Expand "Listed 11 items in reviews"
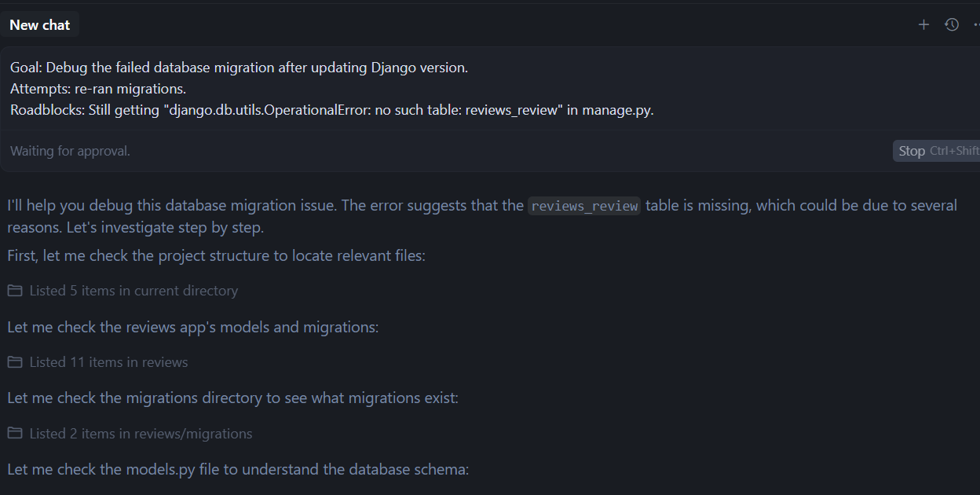The height and width of the screenshot is (495, 980). pyautogui.click(x=108, y=362)
